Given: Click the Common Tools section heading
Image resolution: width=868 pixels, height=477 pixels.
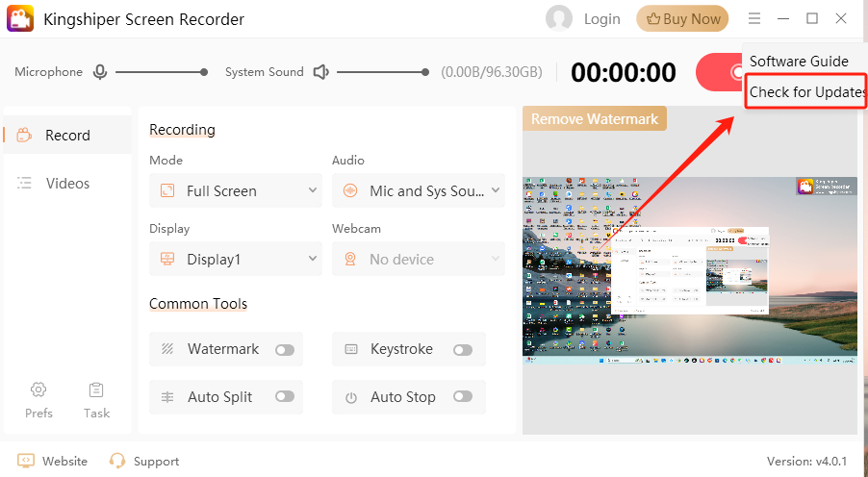Looking at the screenshot, I should coord(198,304).
